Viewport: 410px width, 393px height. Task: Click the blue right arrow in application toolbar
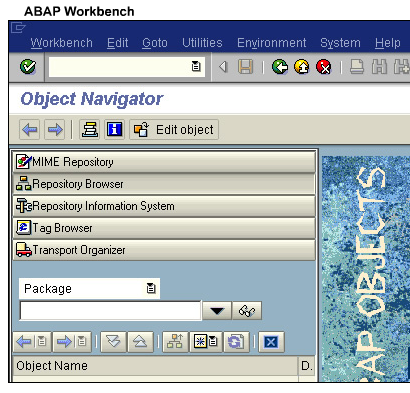pos(55,129)
